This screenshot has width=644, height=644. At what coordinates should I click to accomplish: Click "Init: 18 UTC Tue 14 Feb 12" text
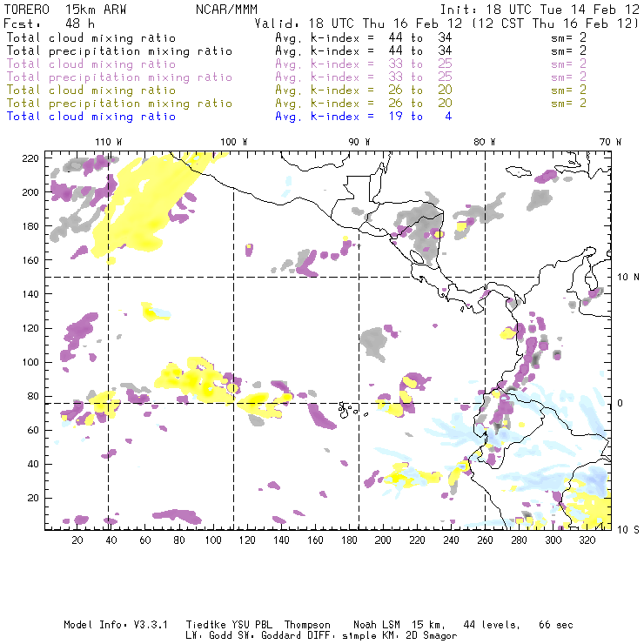pos(540,9)
